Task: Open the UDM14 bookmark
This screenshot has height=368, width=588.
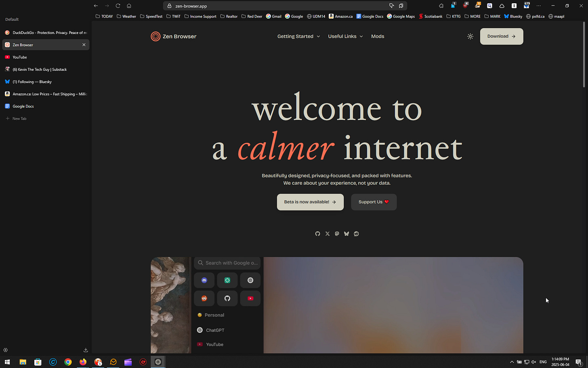Action: [x=316, y=17]
